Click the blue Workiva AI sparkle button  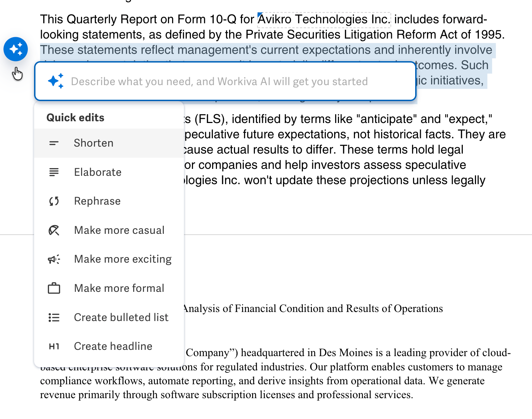point(16,49)
